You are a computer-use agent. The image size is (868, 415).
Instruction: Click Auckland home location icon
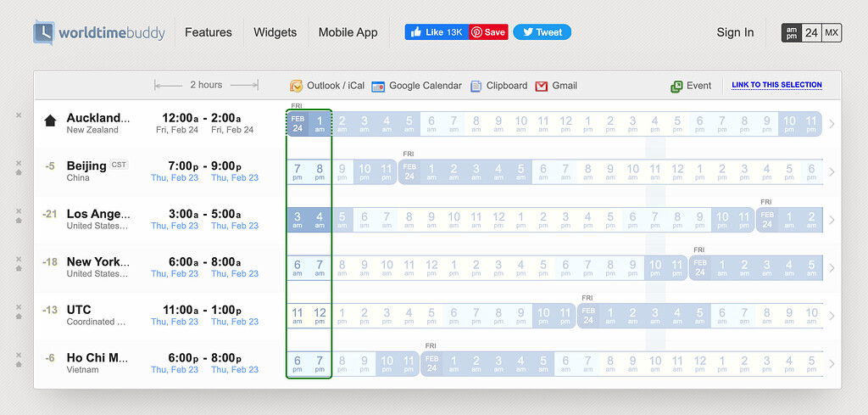(x=50, y=120)
